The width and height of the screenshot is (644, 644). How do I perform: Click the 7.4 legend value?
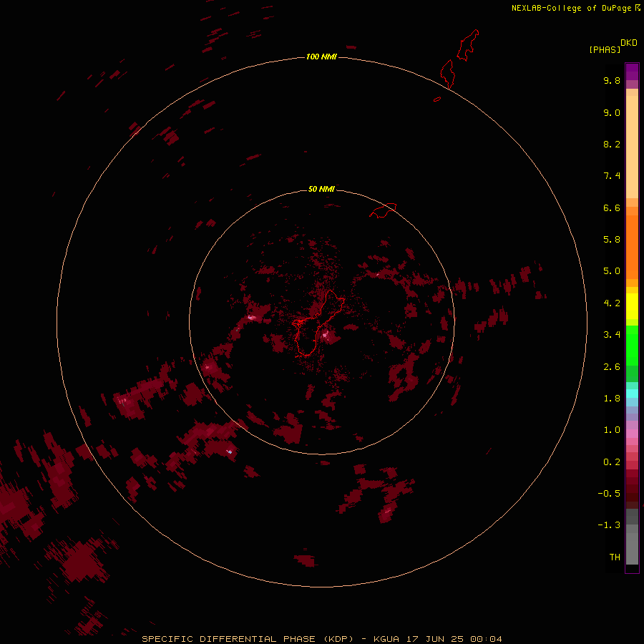612,176
